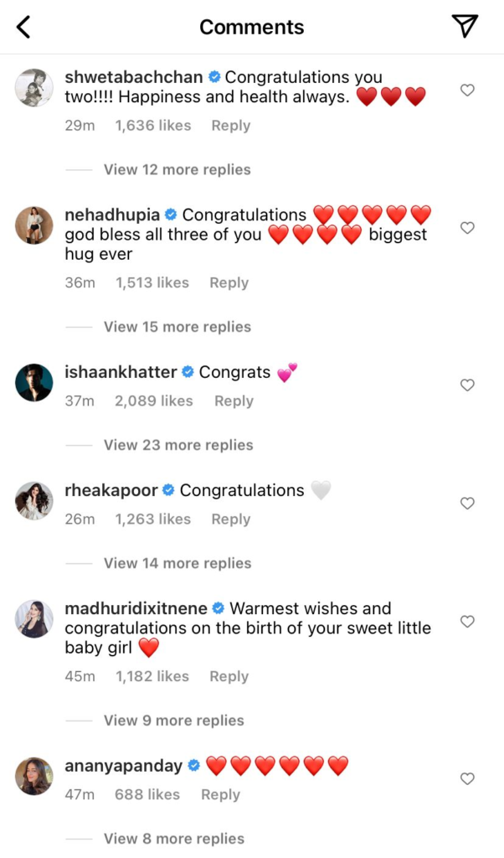
Task: Open ishaankhatter's profile via username
Action: coord(121,372)
